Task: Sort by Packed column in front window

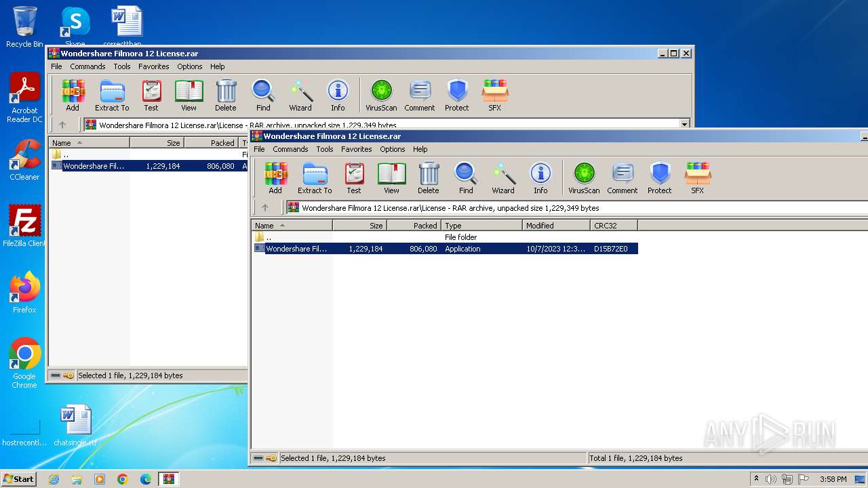Action: [414, 226]
